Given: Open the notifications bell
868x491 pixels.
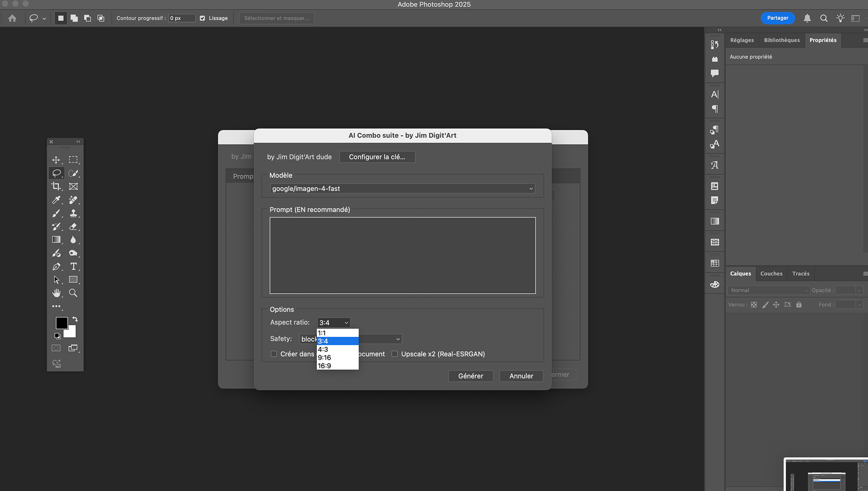Looking at the screenshot, I should (x=807, y=18).
